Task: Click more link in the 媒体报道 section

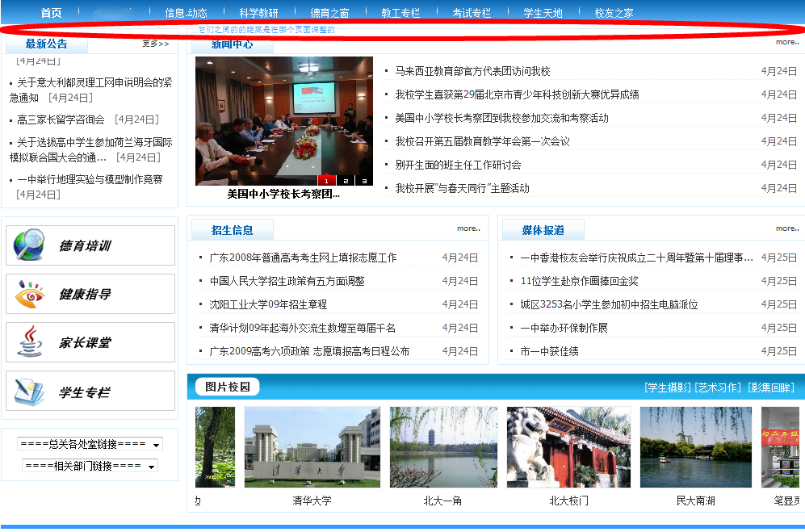Action: point(786,228)
